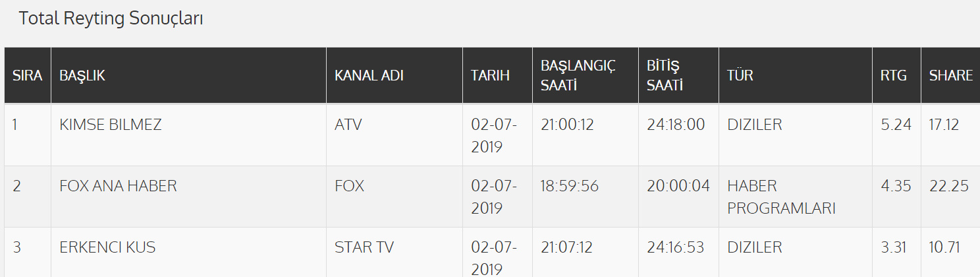The image size is (980, 277).
Task: Select the FOX ANA HABER title
Action: 119,186
